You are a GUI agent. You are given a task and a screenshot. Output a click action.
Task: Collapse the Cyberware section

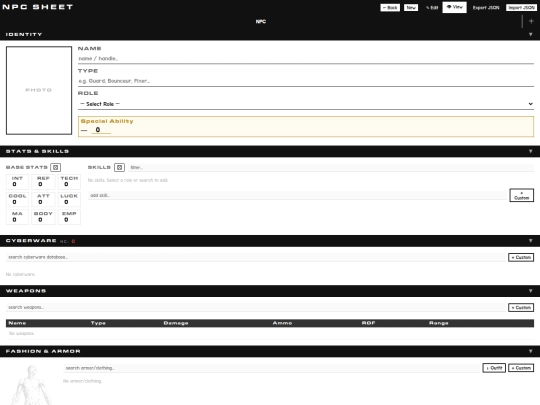point(530,241)
